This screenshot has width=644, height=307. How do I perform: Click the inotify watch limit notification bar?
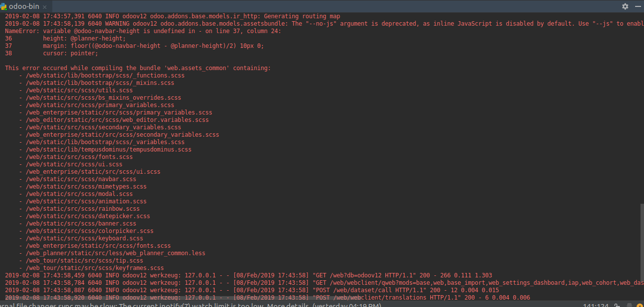pos(148,305)
